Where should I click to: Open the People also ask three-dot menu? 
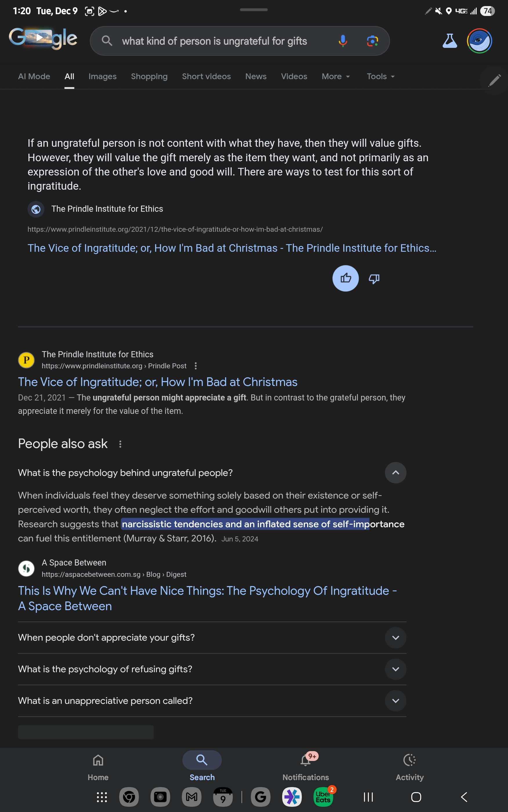[121, 444]
